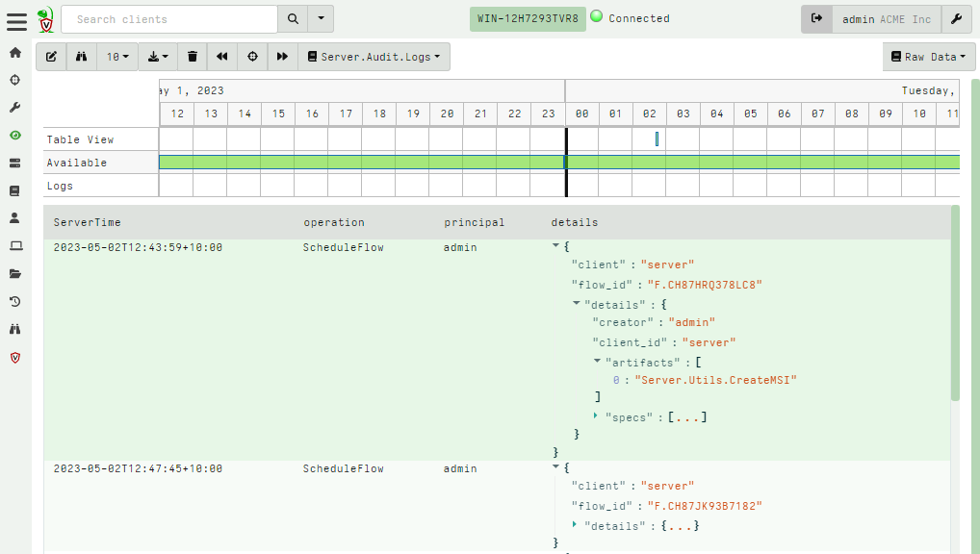The image size is (980, 554).
Task: Select the Logs timeline row label
Action: coord(60,187)
